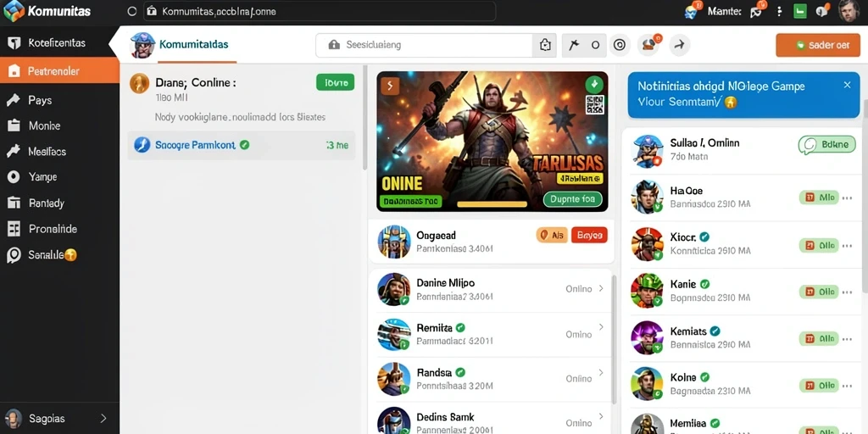Screen dimensions: 868x434
Task: Toggle the green Mlo button for HaOoe
Action: click(x=819, y=198)
